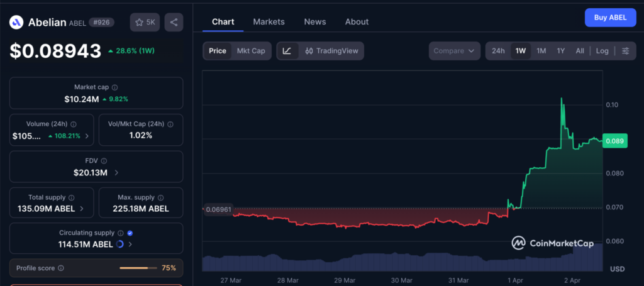Switch to the About tab
Image resolution: width=644 pixels, height=286 pixels.
357,21
